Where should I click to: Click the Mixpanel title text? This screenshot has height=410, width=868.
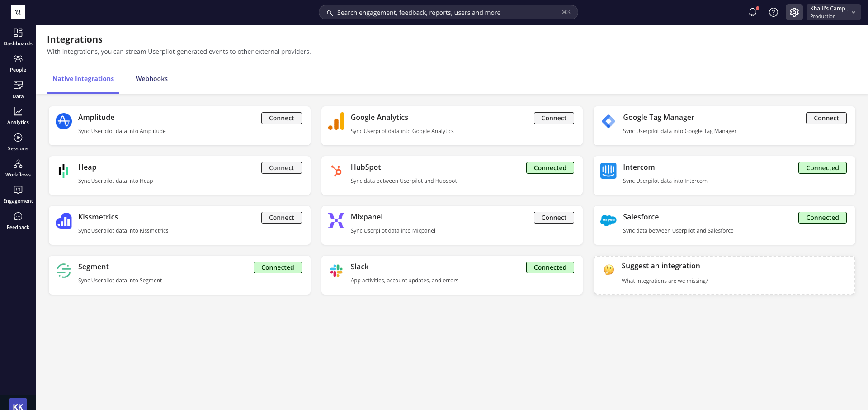tap(367, 217)
